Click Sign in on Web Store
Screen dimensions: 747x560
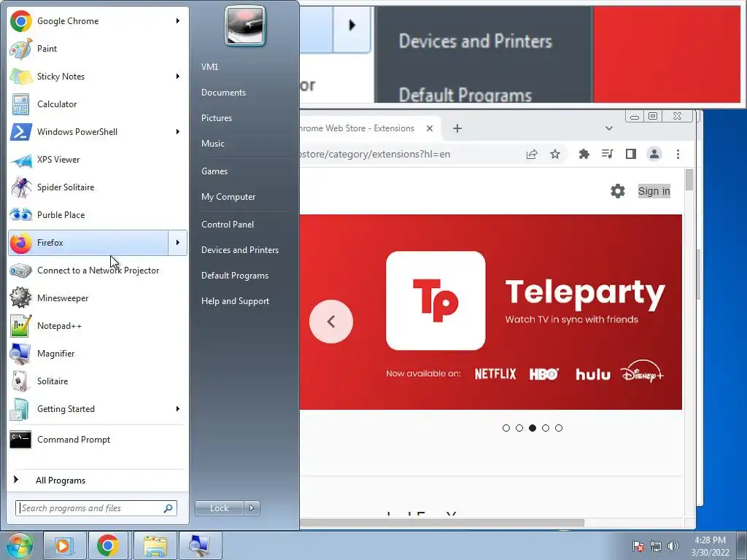pos(654,191)
